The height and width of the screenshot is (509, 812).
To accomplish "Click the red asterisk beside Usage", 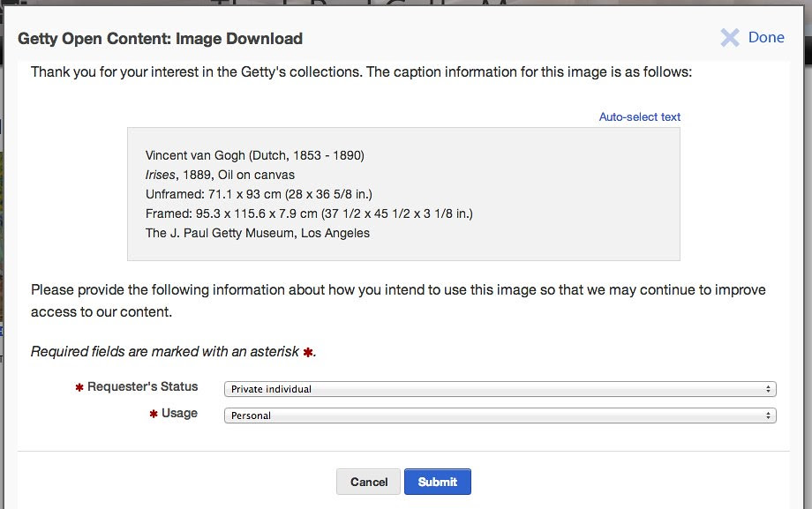I will coord(154,415).
